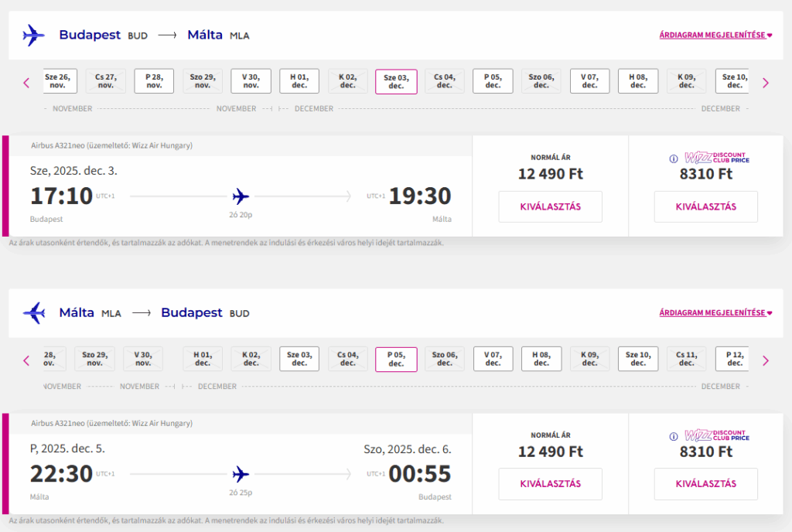The width and height of the screenshot is (792, 532).
Task: Select the normal price return fare Kiválasztás
Action: pos(550,484)
